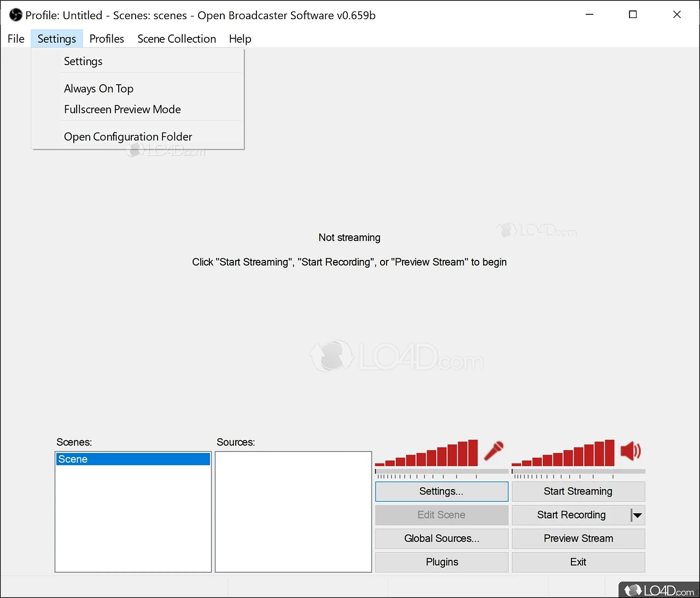The image size is (700, 598).
Task: Click inside the empty Sources list
Action: [294, 512]
